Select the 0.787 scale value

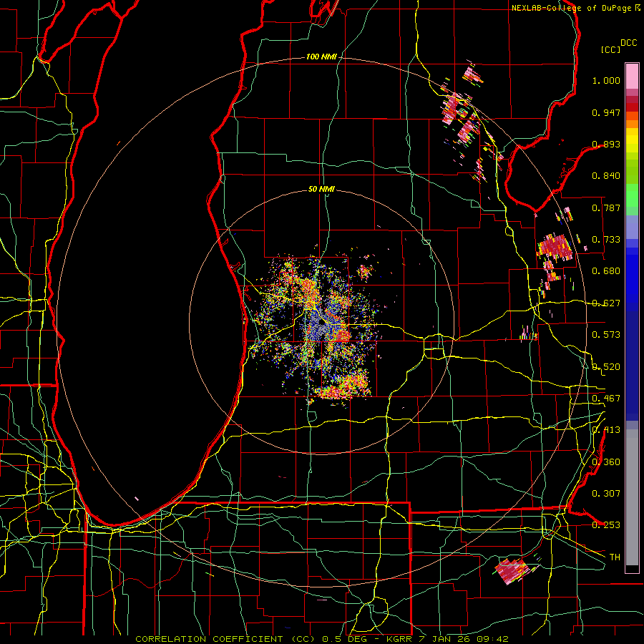(606, 208)
